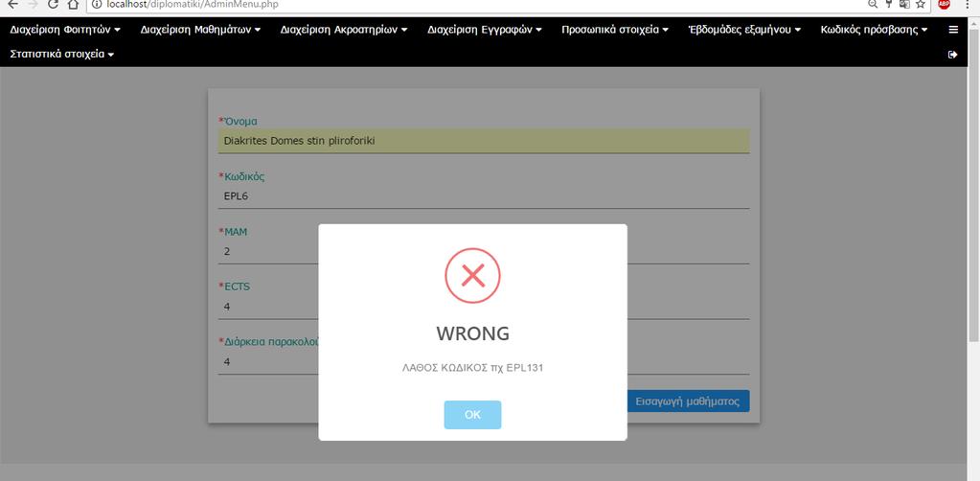Click the translate page icon
The width and height of the screenshot is (980, 481).
coord(904,4)
